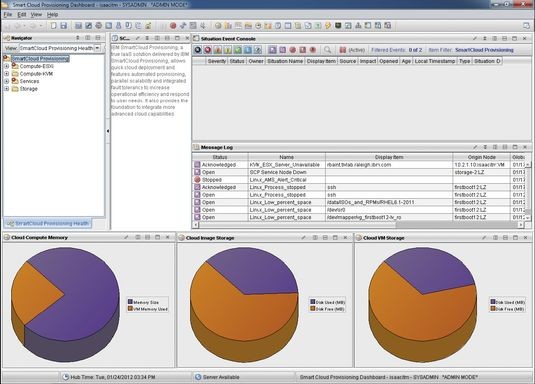
Task: Click the pencil edit icon in Cloud Image Storage header
Action: (x=303, y=238)
